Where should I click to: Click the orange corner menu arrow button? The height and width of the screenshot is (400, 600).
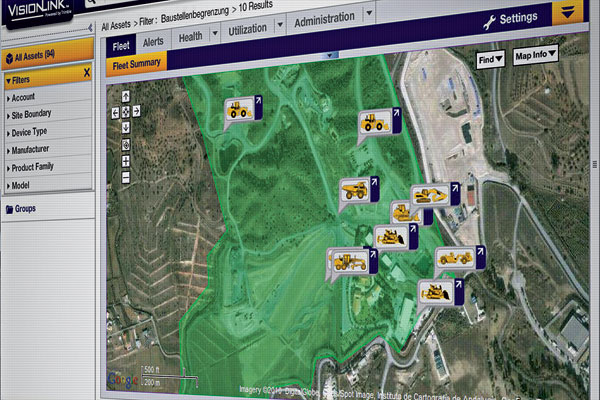point(568,12)
